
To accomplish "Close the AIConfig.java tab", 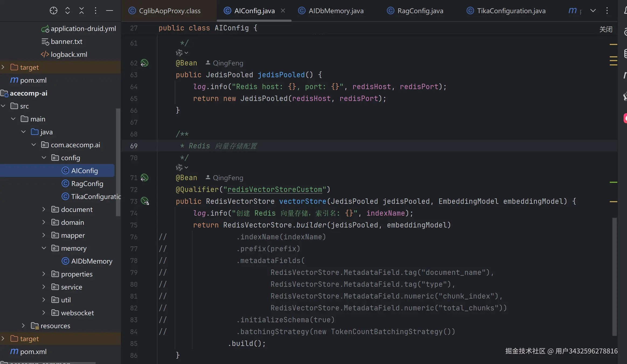I will point(283,10).
